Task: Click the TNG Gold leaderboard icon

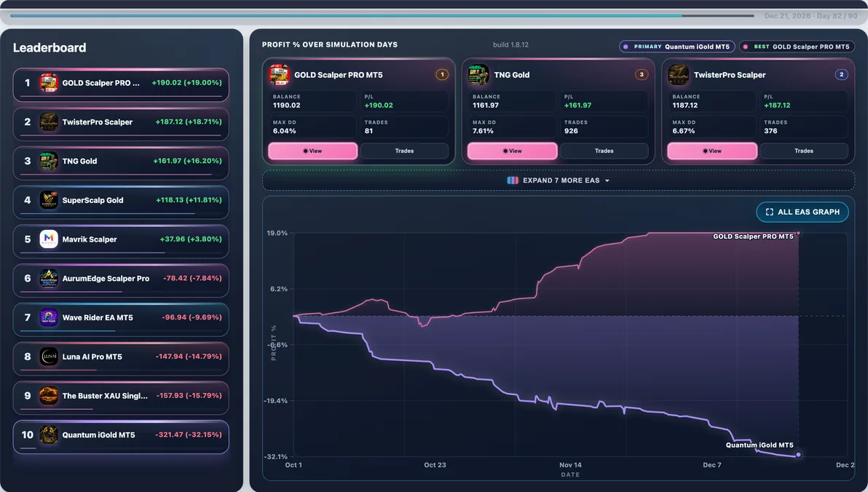Action: point(49,161)
